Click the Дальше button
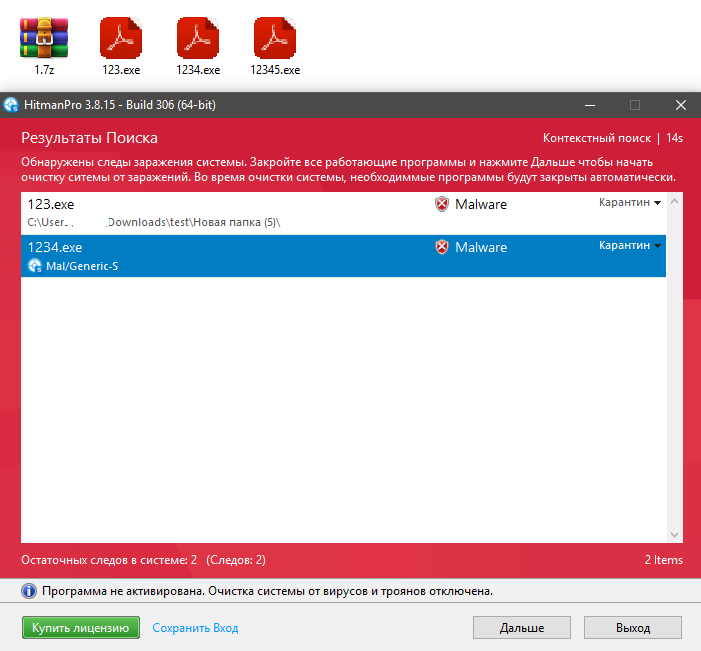Screen dimensions: 701x651 click(522, 628)
